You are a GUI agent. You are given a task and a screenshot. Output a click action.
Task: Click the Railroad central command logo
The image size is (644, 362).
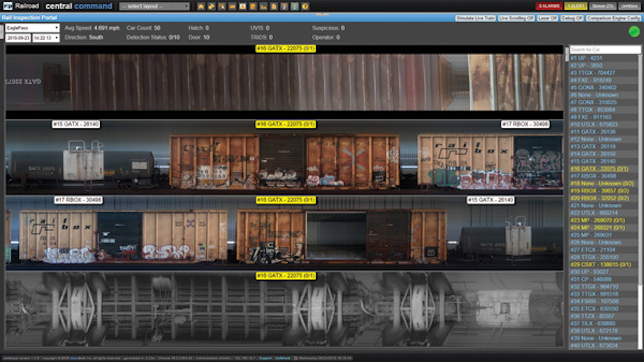pyautogui.click(x=54, y=6)
